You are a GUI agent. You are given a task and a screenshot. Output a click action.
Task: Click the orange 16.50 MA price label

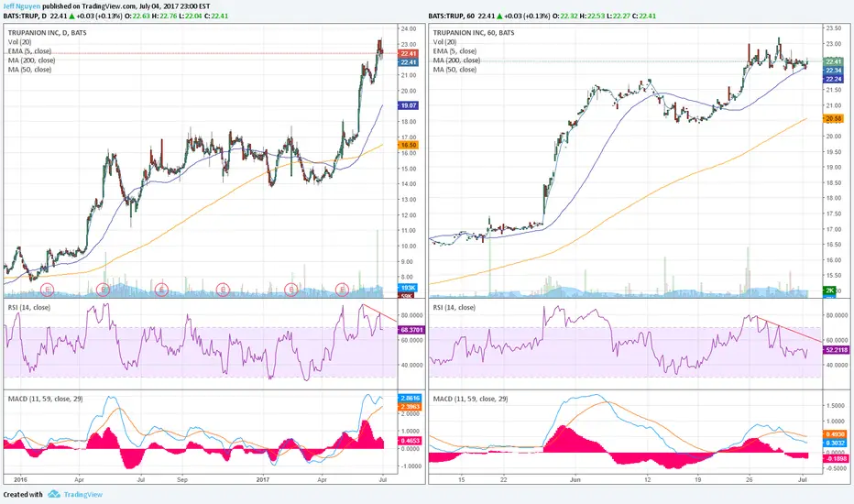[409, 145]
